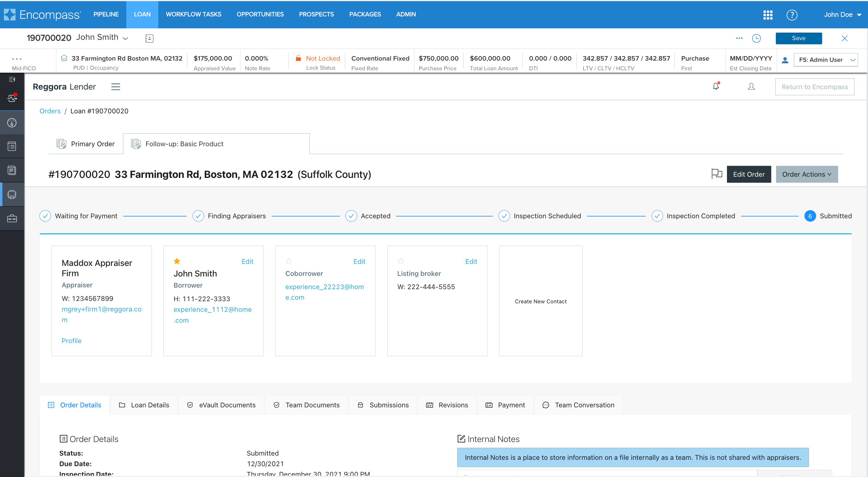
Task: Click the Internal Notes edit icon
Action: (461, 438)
